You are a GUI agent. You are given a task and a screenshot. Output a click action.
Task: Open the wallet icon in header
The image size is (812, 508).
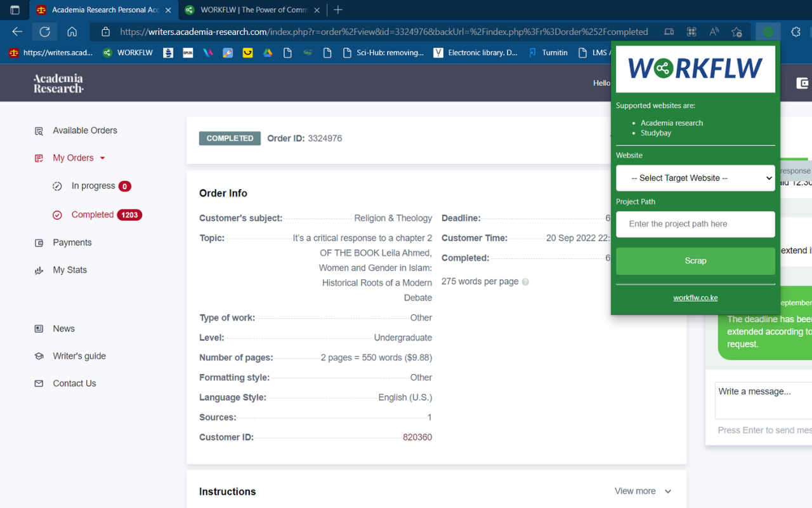pos(802,83)
